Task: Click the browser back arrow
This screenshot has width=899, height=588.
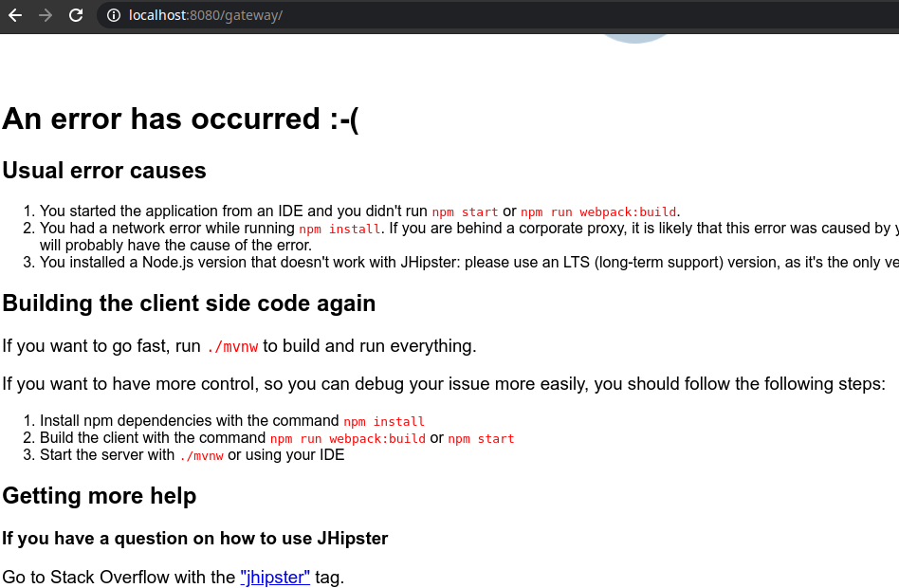Action: point(15,15)
